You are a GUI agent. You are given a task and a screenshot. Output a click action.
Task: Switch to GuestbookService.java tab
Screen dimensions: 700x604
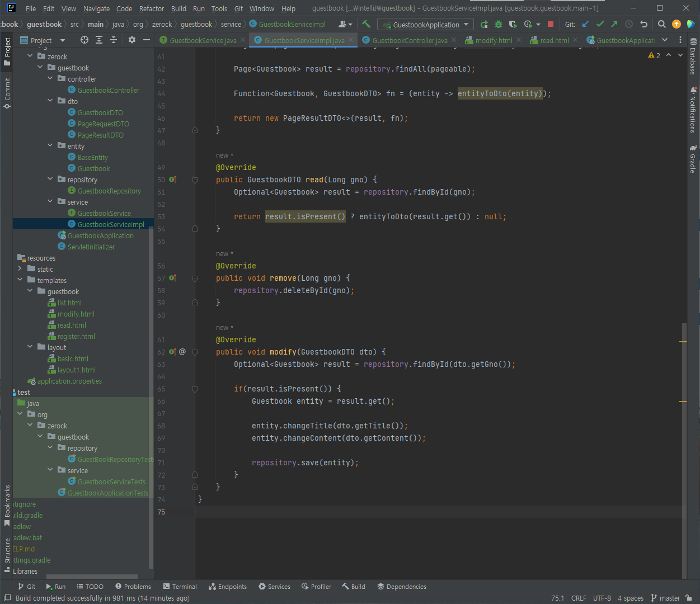tap(203, 40)
